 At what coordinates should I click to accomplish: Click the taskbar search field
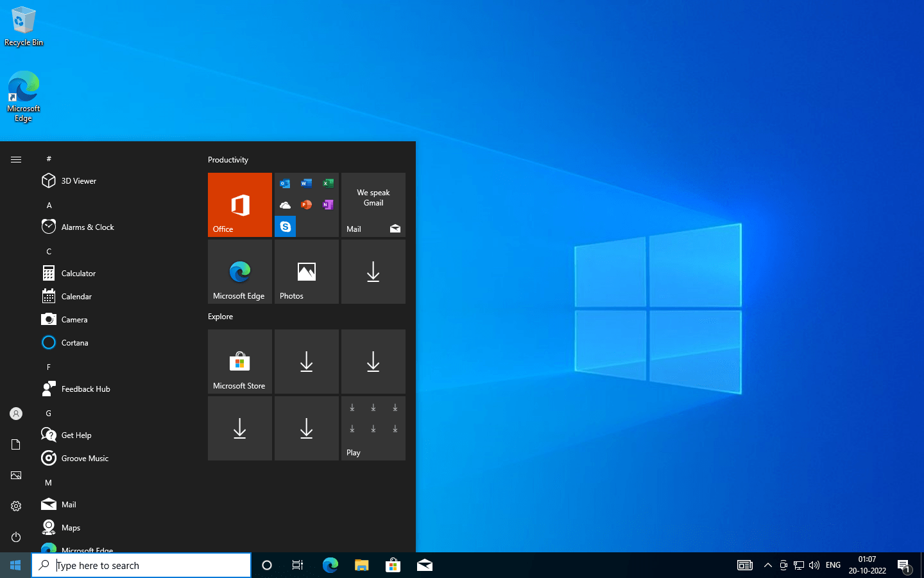point(141,565)
